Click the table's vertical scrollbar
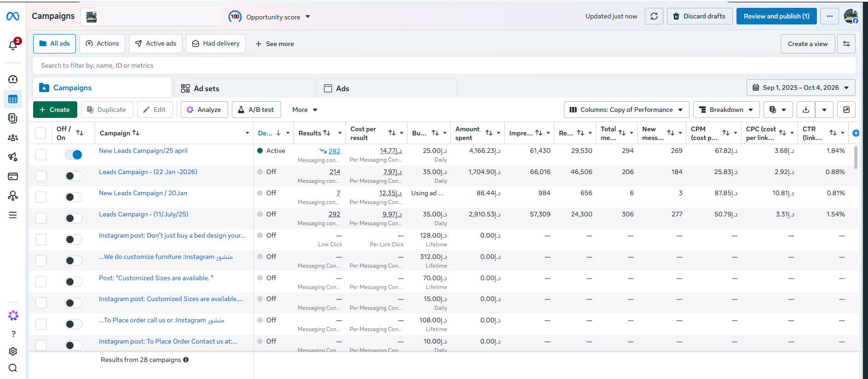Viewport: 868px width, 379px height. coord(856,157)
